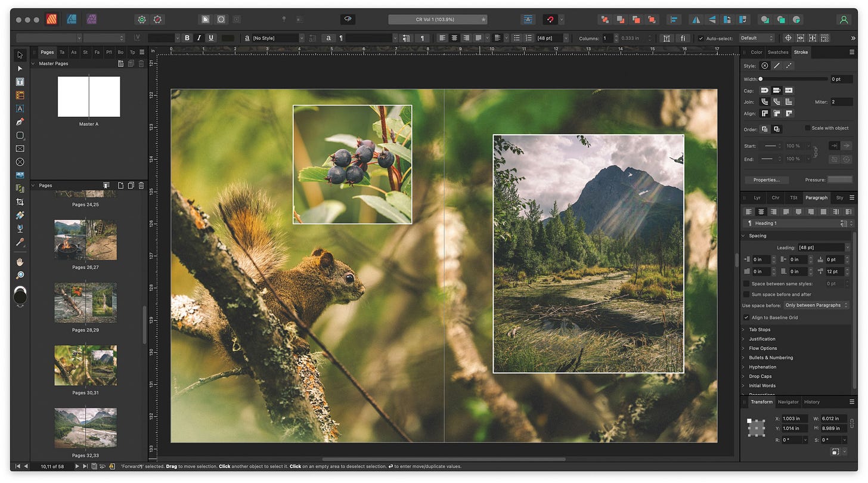The height and width of the screenshot is (483, 868).
Task: Uncheck the Auto-select checkbox
Action: (700, 38)
